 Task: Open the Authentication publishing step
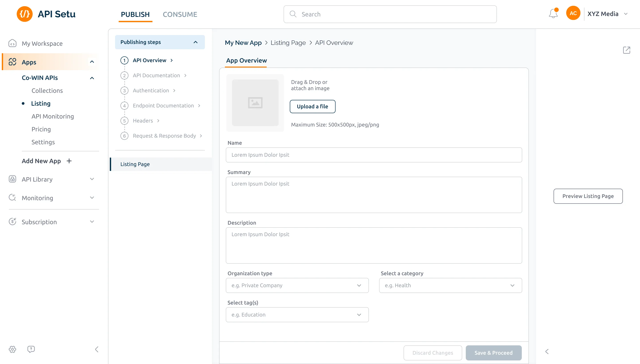[151, 91]
